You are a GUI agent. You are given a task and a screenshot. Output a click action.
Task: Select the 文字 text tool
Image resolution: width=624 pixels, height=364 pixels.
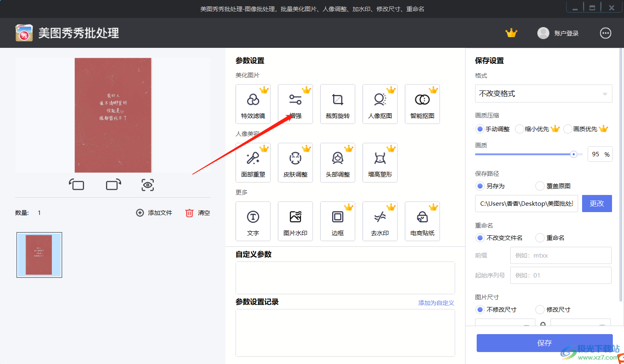tap(253, 221)
